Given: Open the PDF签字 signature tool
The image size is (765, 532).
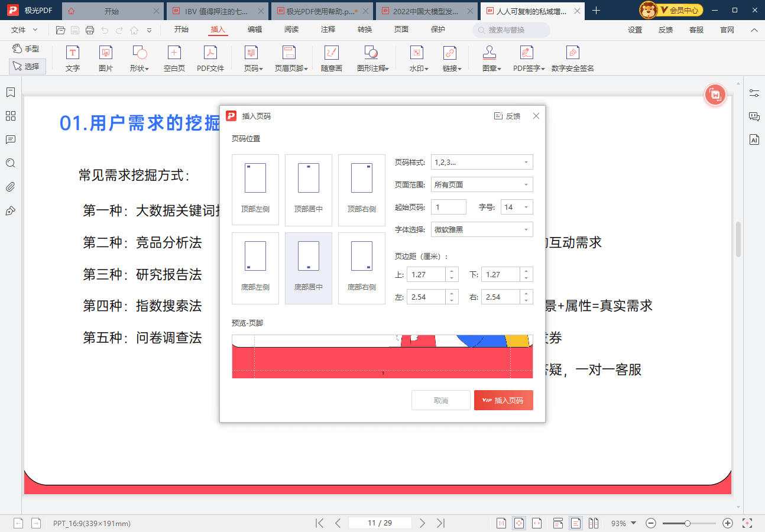Looking at the screenshot, I should click(x=529, y=59).
